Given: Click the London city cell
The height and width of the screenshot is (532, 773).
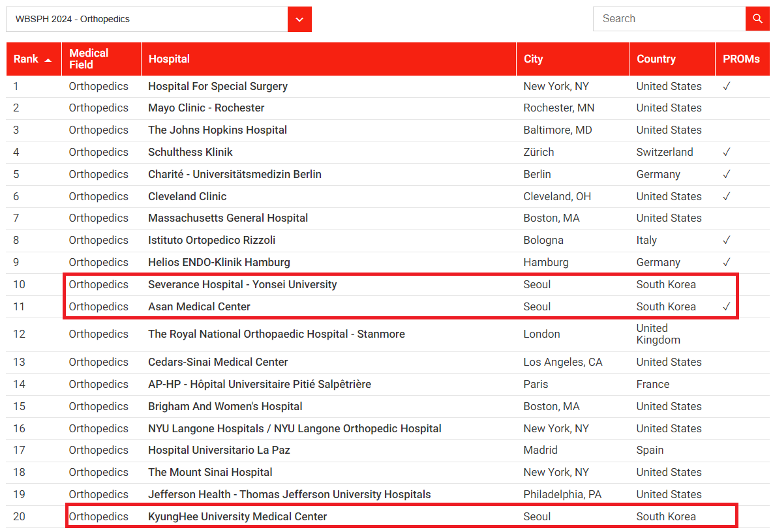Looking at the screenshot, I should point(541,334).
